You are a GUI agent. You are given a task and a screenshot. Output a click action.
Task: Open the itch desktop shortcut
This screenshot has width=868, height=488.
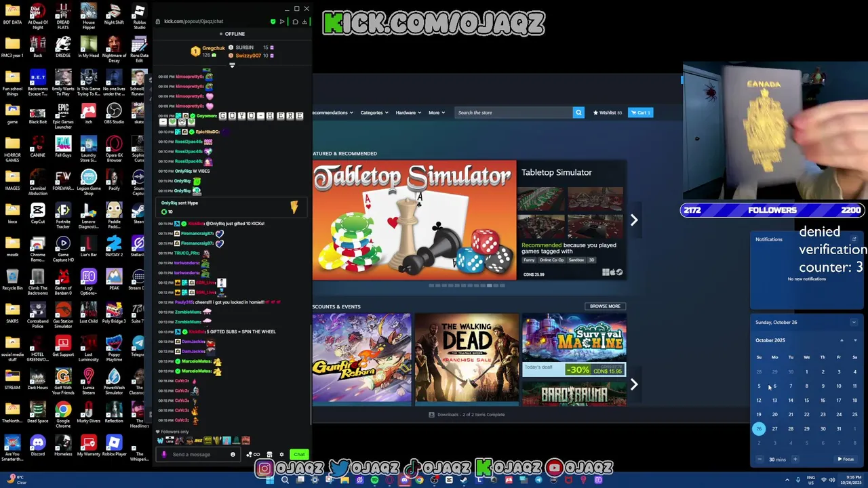coord(88,114)
